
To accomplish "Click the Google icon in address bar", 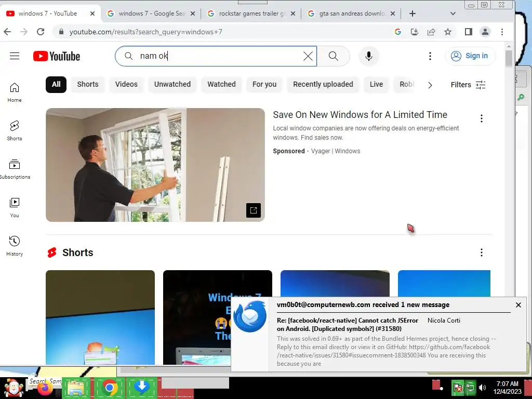I will coord(398,32).
